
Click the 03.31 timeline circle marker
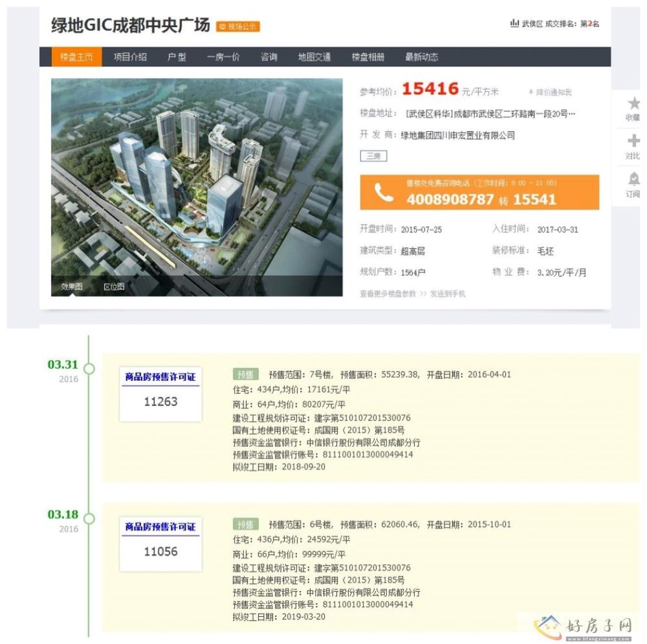pyautogui.click(x=89, y=369)
